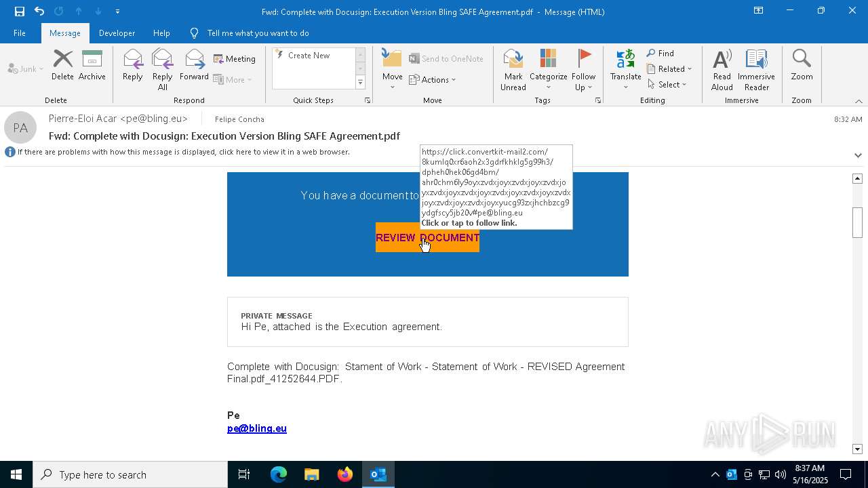Click the taskbar search box
Screen dimensions: 868x488
(130, 474)
